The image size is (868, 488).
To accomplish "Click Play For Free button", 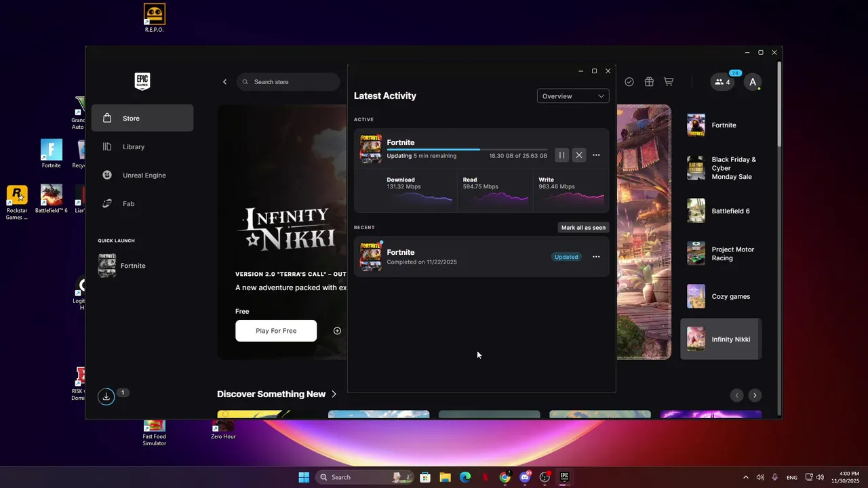I will click(276, 331).
